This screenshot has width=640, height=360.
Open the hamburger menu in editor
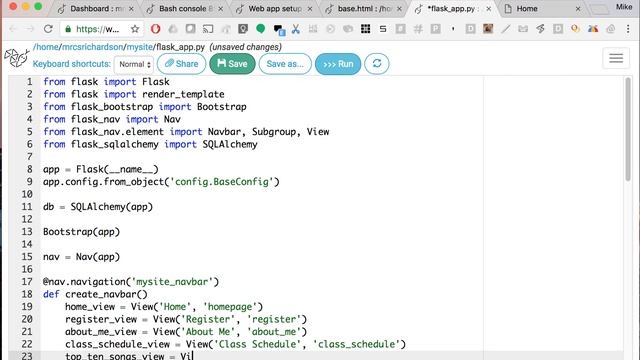616,58
